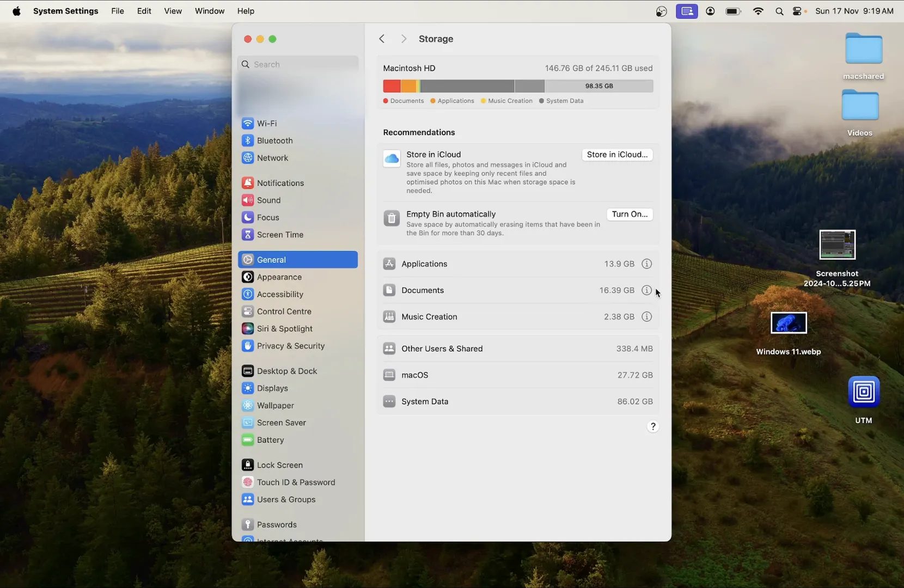Open the storage help question mark
Viewport: 904px width, 588px height.
tap(653, 426)
